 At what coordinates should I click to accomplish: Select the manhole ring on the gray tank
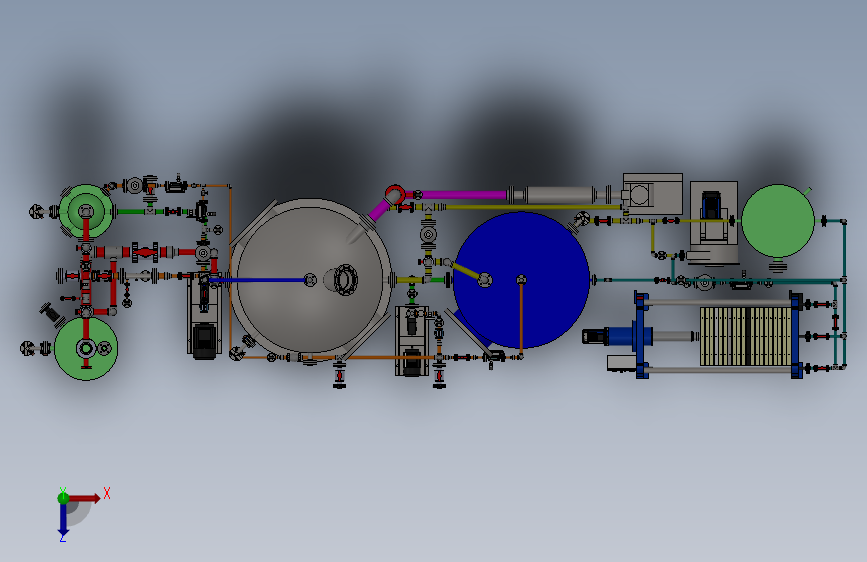tap(345, 279)
